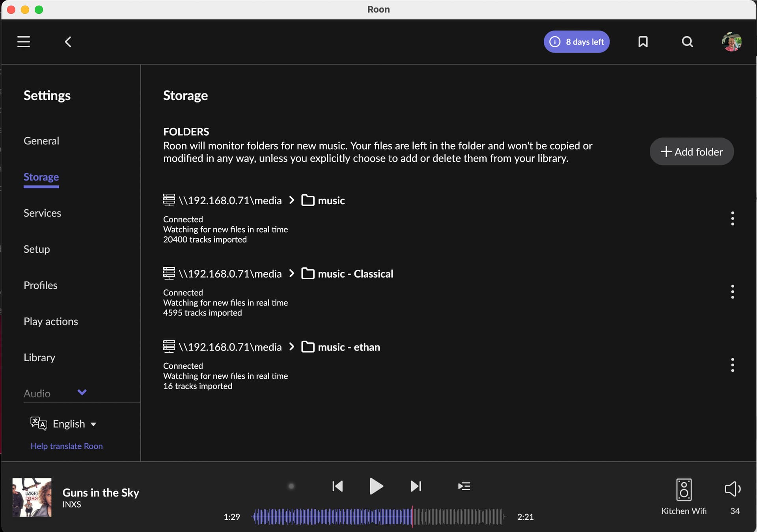Play the current track
This screenshot has width=757, height=532.
[377, 486]
